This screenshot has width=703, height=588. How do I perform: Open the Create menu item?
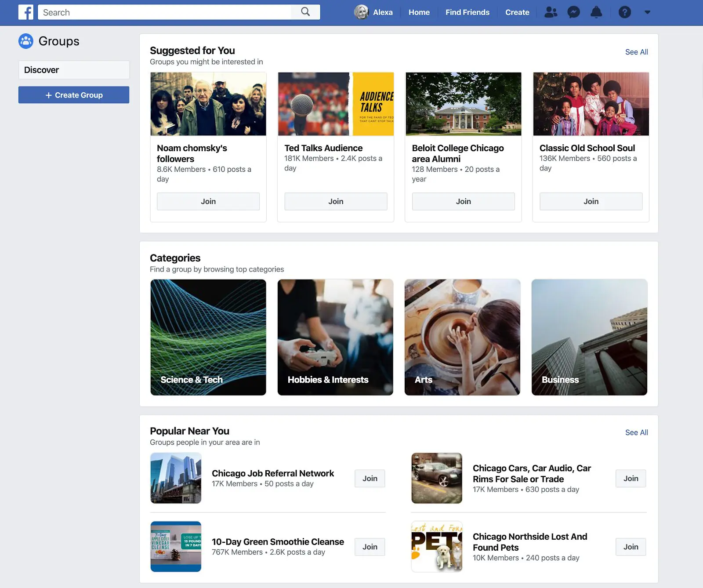(x=517, y=12)
